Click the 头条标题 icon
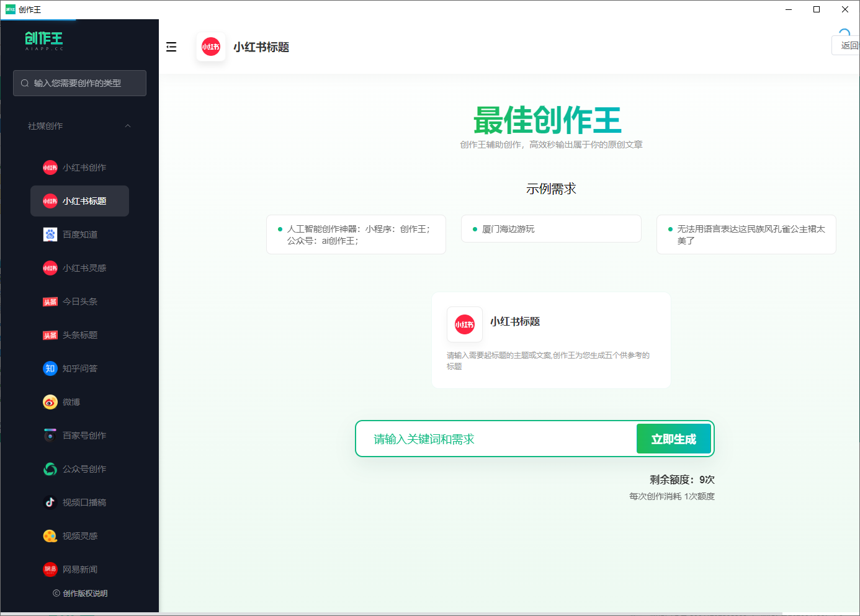 point(50,335)
